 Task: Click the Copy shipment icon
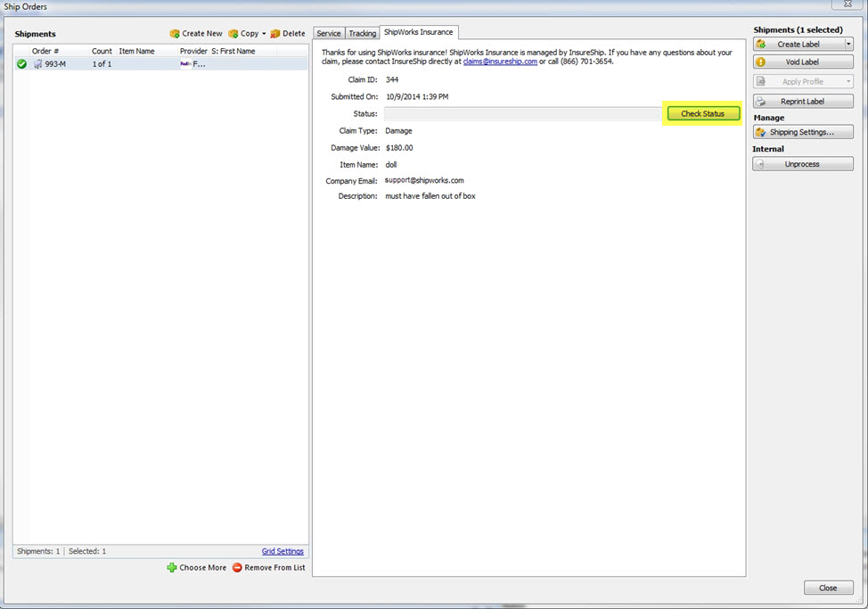click(233, 34)
